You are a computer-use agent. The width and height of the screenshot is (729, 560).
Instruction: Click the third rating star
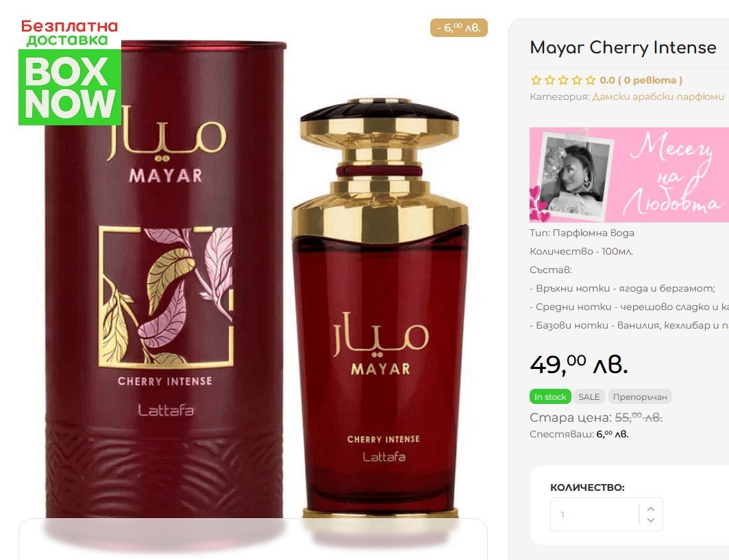[563, 80]
